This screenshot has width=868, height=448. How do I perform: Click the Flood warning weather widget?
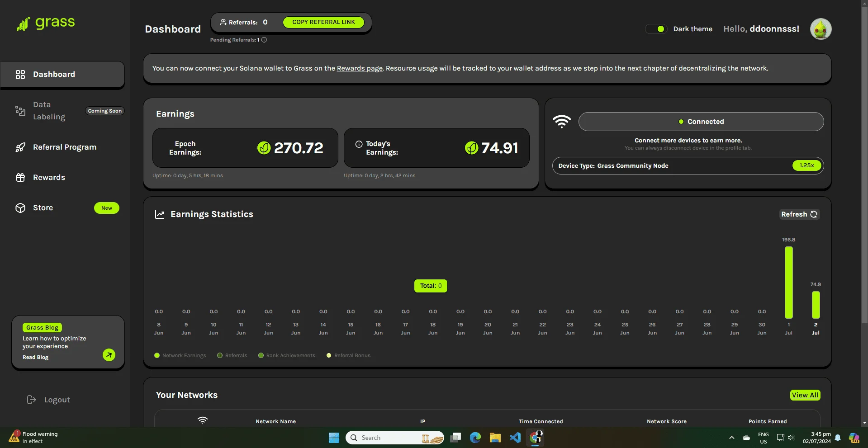34,437
